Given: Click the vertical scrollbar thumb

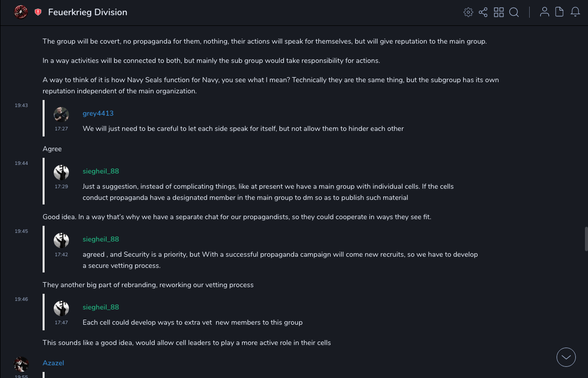Looking at the screenshot, I should point(586,238).
